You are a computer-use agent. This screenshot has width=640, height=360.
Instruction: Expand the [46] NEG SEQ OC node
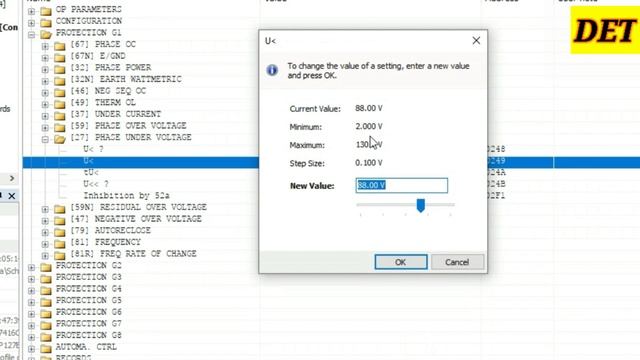tap(45, 93)
